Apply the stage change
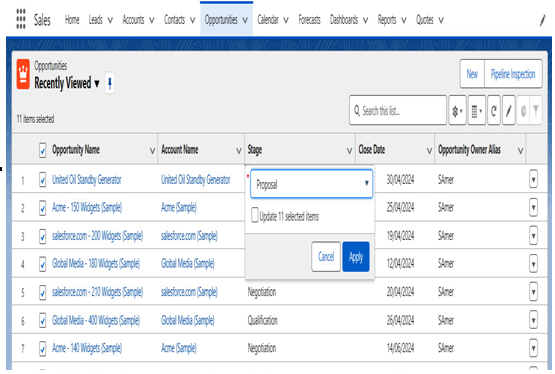Viewport: 555px width, 374px height. (x=356, y=257)
